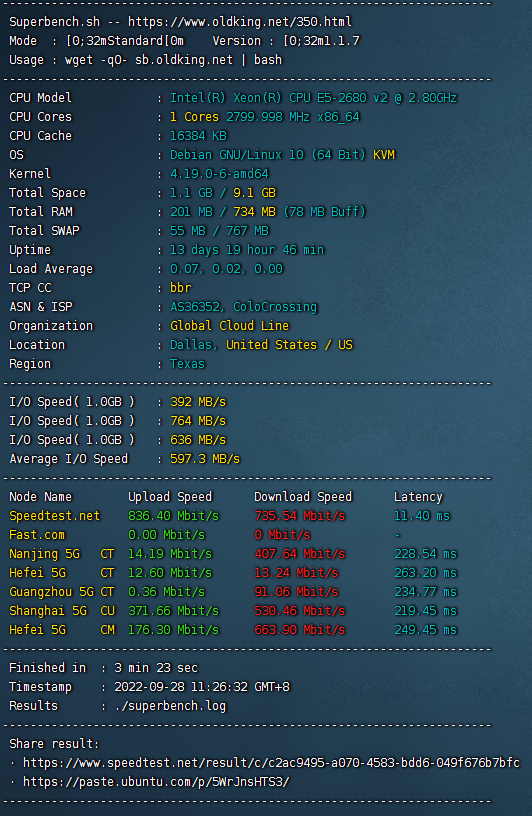This screenshot has width=532, height=816.
Task: Click the Hefei CM latency 249.45 ms
Action: pyautogui.click(x=425, y=630)
